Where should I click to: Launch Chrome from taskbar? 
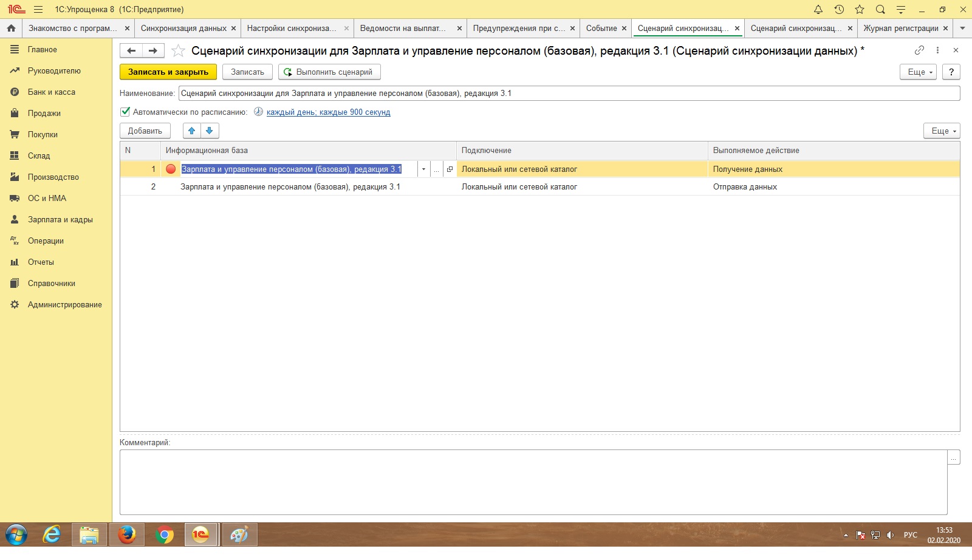164,535
